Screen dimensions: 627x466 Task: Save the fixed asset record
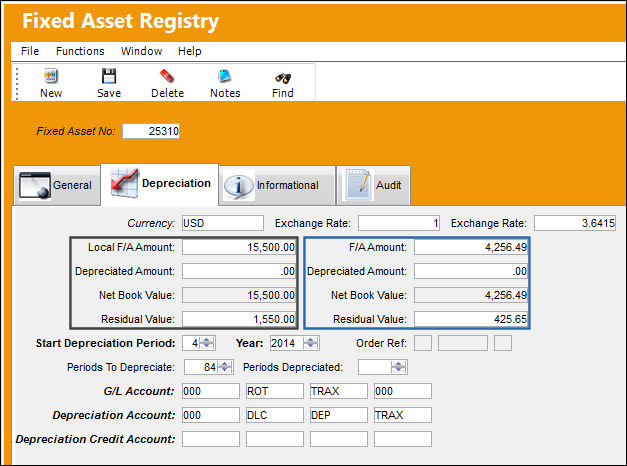[109, 76]
